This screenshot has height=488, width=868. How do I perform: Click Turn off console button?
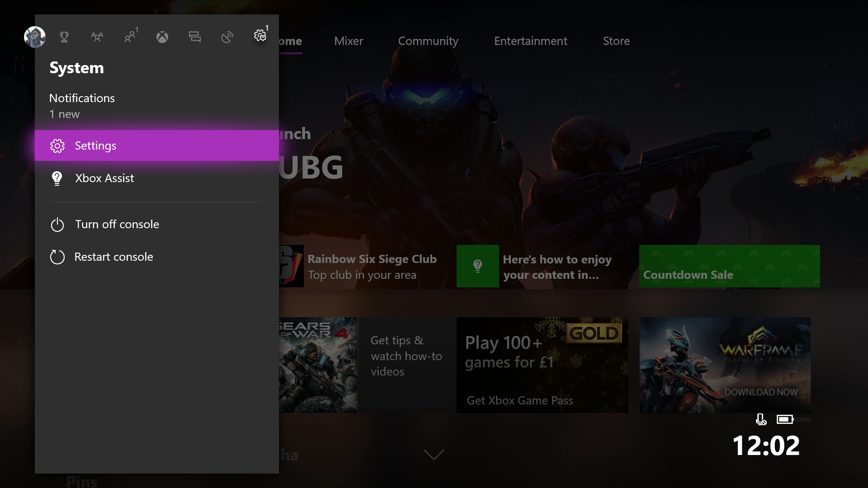(117, 224)
